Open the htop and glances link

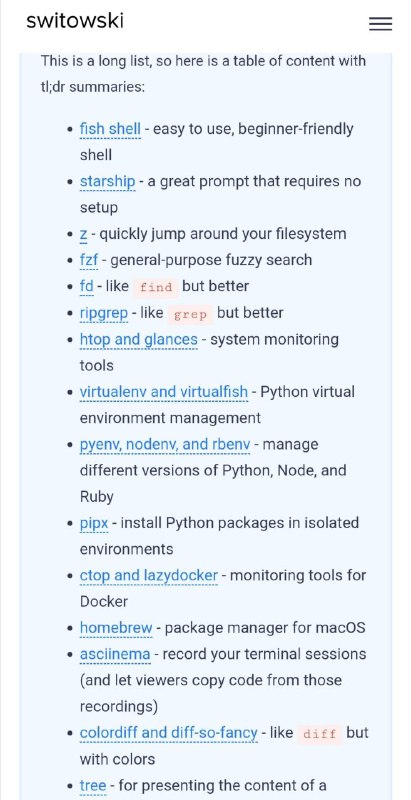click(139, 340)
